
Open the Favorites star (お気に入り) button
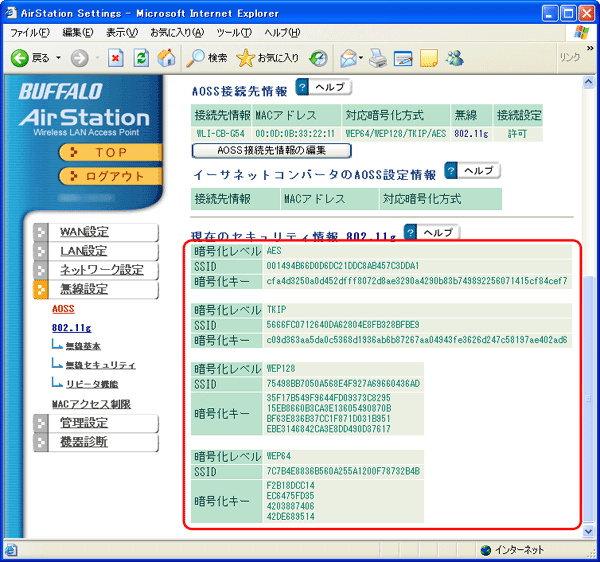(267, 58)
